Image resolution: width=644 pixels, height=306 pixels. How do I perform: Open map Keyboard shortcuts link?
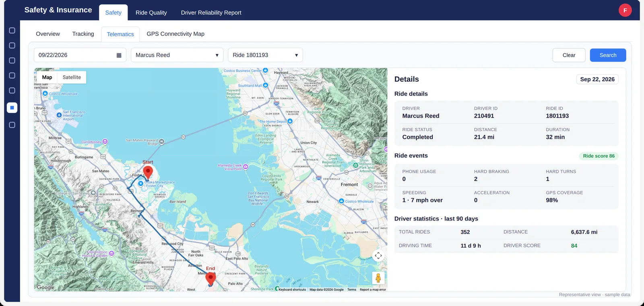(x=292, y=289)
